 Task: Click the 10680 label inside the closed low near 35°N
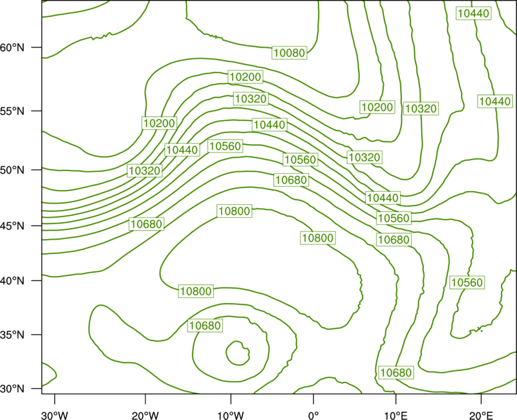(205, 326)
